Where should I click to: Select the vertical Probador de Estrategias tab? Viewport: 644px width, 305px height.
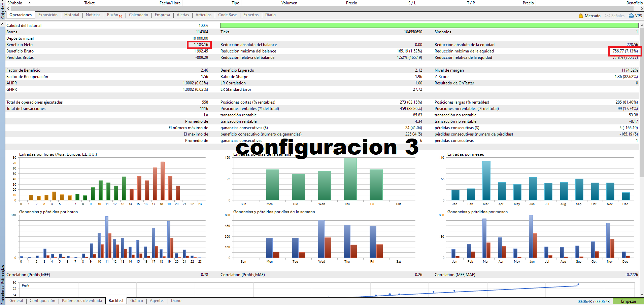pyautogui.click(x=3, y=282)
